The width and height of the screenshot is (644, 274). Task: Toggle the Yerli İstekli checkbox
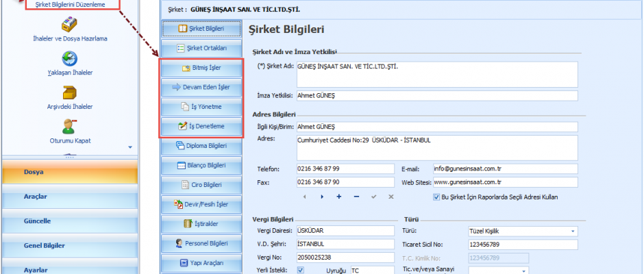[301, 270]
